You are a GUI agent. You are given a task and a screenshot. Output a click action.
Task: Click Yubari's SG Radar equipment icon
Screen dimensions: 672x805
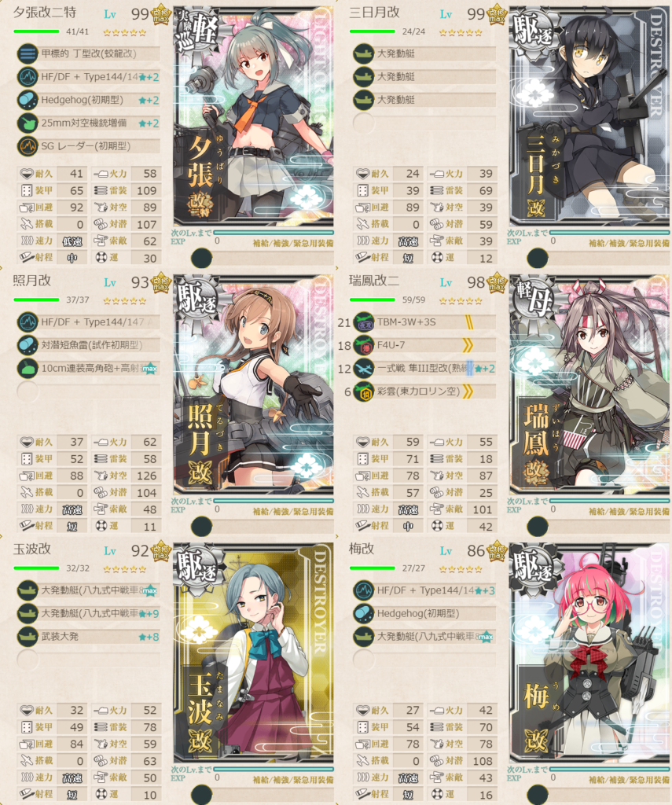click(28, 146)
